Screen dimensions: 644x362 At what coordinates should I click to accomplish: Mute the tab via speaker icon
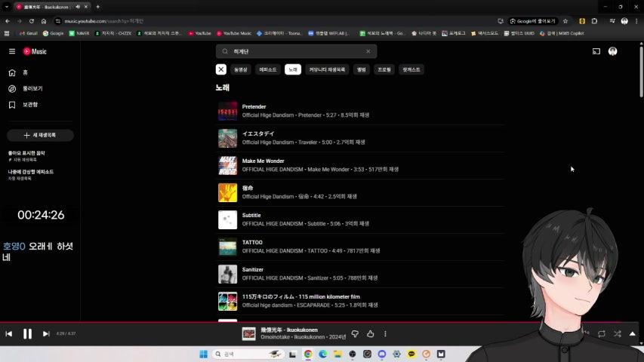[x=78, y=7]
